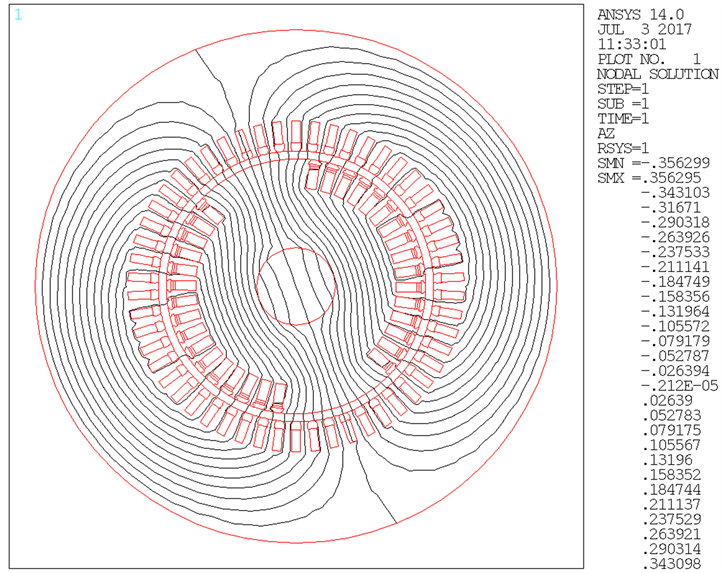Click the 'TIME=1' text
This screenshot has height=573, width=722.
(623, 119)
